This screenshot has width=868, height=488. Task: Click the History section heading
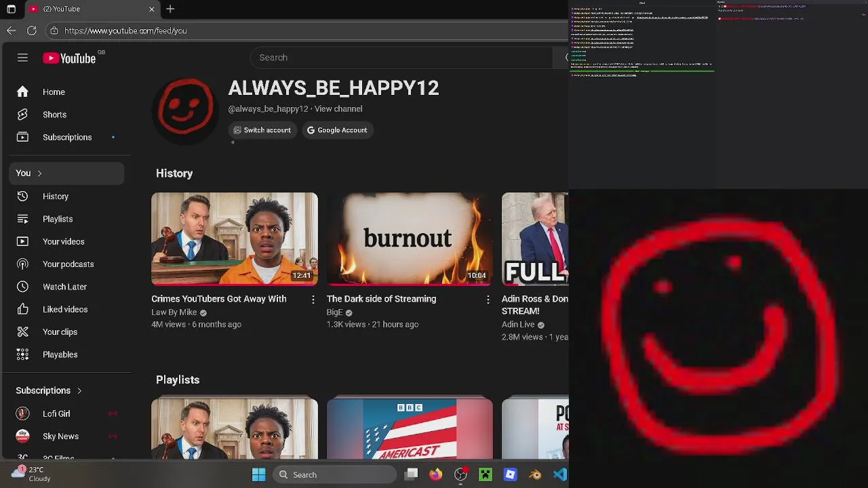174,174
